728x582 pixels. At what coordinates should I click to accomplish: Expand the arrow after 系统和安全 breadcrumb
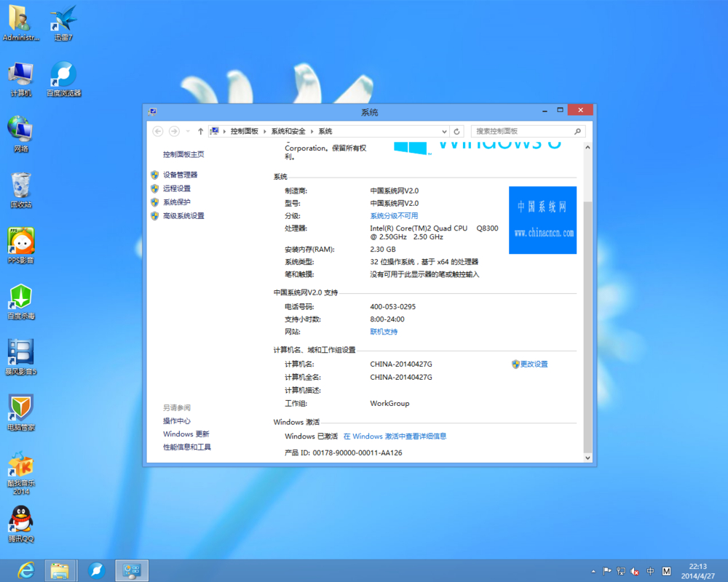tap(312, 132)
